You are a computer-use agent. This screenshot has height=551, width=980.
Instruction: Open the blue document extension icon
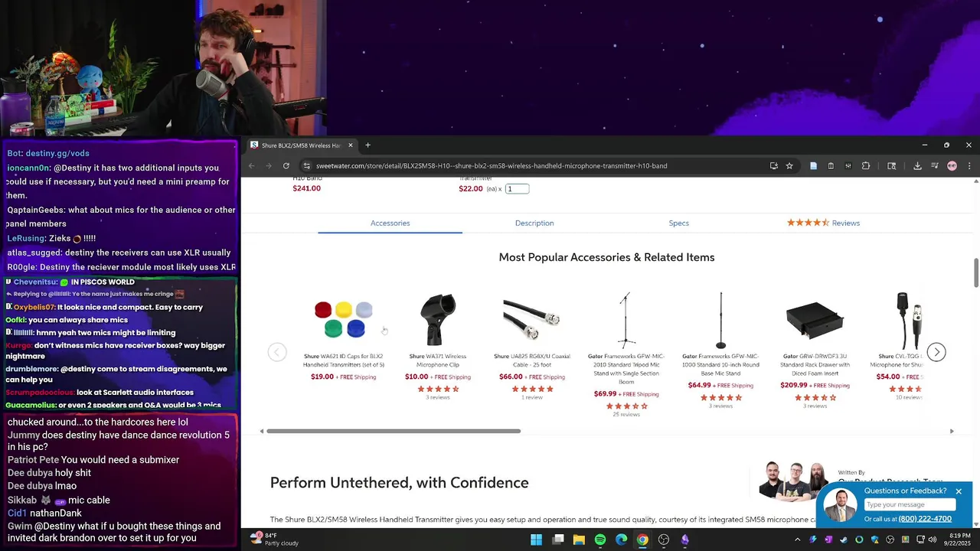(813, 166)
